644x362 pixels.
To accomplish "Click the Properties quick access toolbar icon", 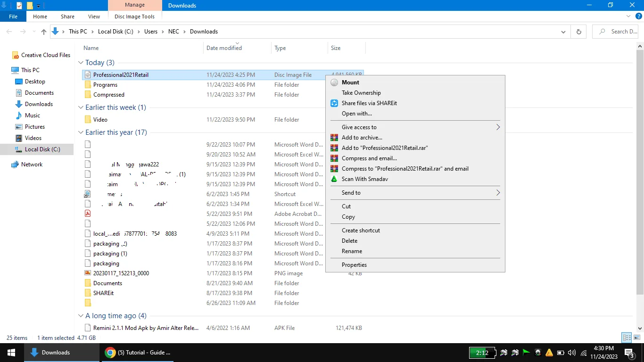I will coord(19,6).
